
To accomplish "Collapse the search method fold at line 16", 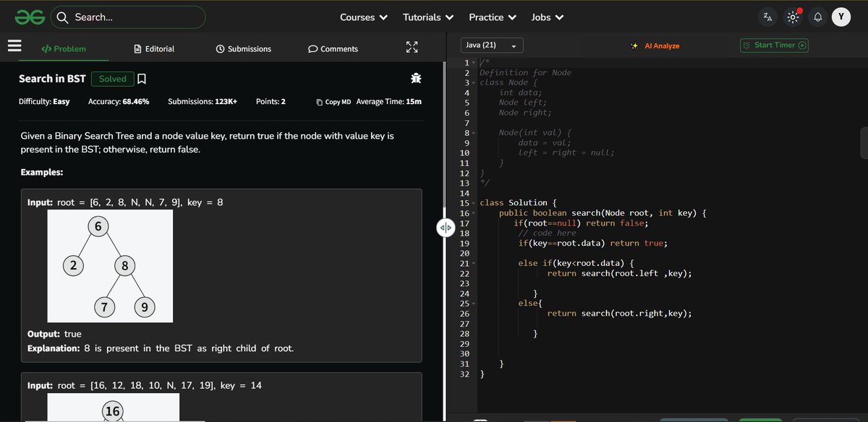I will (x=474, y=213).
